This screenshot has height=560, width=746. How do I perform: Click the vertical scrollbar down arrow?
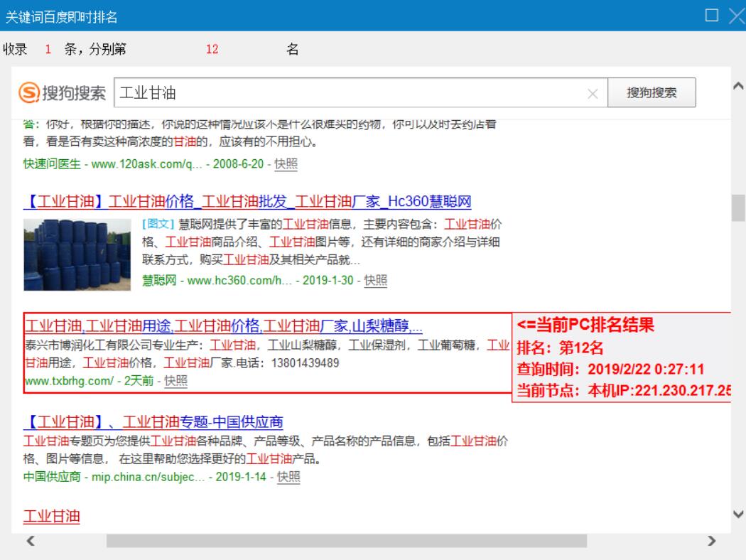(x=738, y=514)
